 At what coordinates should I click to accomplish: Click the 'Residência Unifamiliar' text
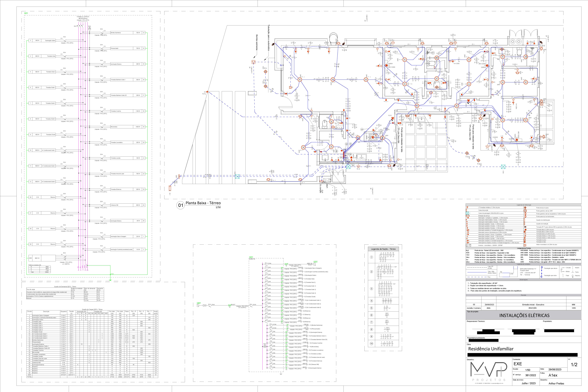491,349
